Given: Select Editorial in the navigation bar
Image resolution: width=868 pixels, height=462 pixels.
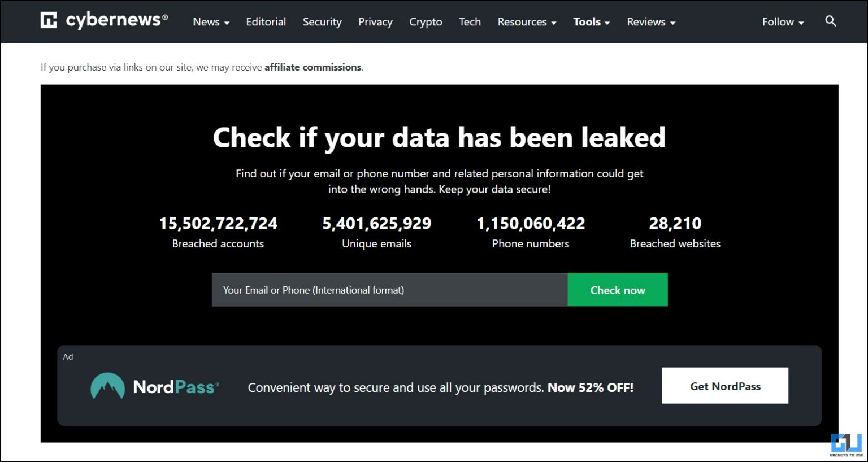Looking at the screenshot, I should click(x=266, y=22).
